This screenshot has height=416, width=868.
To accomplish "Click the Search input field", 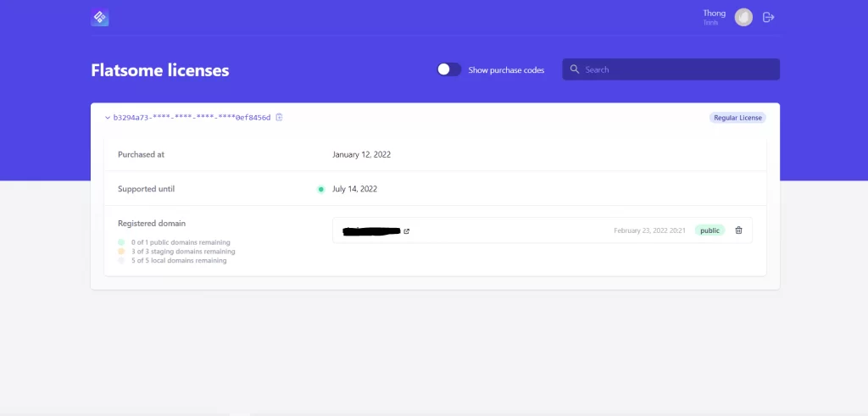I will click(671, 69).
